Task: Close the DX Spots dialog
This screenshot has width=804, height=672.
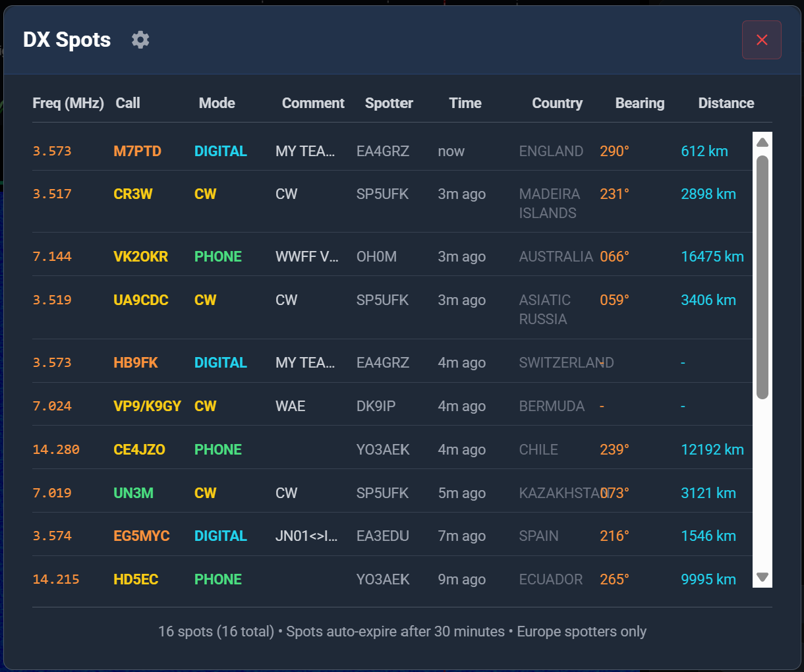Action: pyautogui.click(x=761, y=40)
